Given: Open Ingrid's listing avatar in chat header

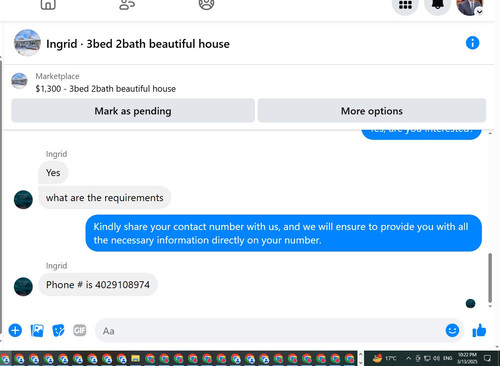Looking at the screenshot, I should (27, 43).
